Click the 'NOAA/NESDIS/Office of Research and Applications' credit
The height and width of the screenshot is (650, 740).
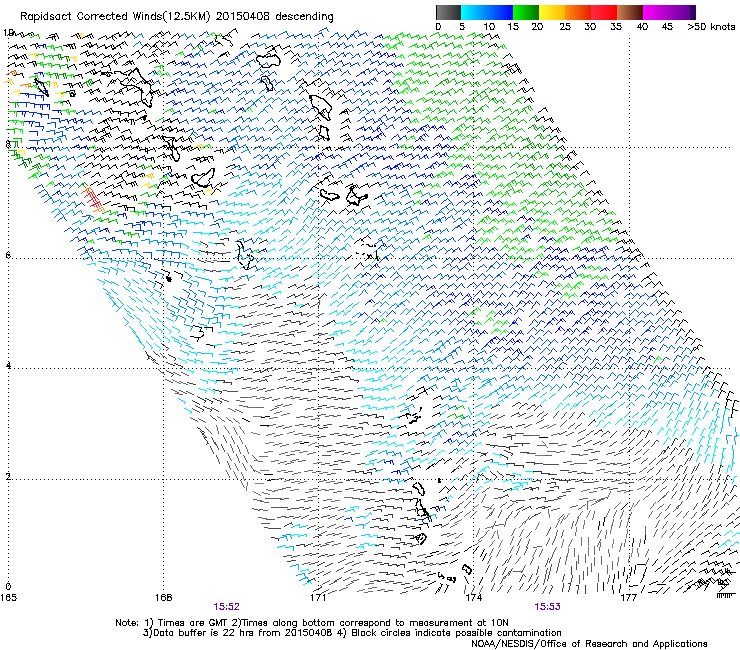point(589,644)
